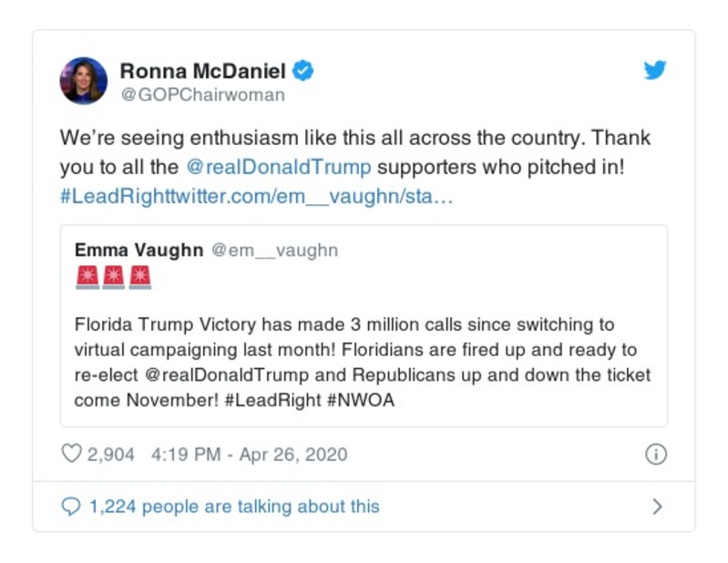Expand conversation with right chevron arrow
Image resolution: width=728 pixels, height=563 pixels.
click(x=657, y=507)
